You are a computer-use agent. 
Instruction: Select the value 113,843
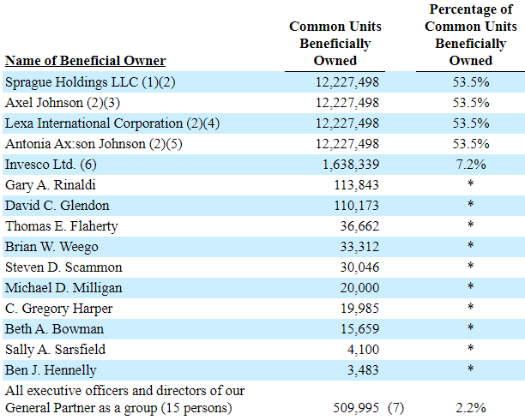pos(356,185)
